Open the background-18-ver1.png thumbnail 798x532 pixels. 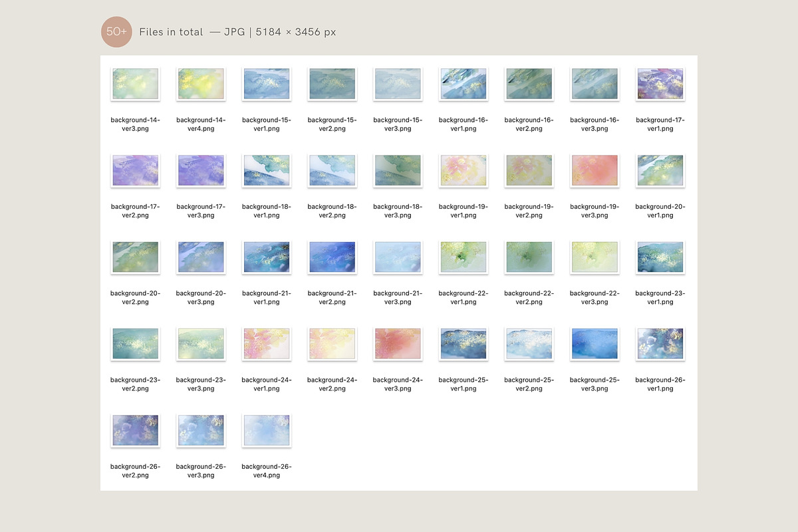267,170
